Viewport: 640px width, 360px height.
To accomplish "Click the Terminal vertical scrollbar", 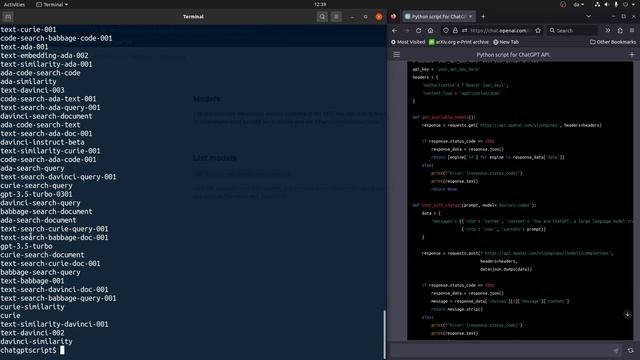I will (384, 334).
